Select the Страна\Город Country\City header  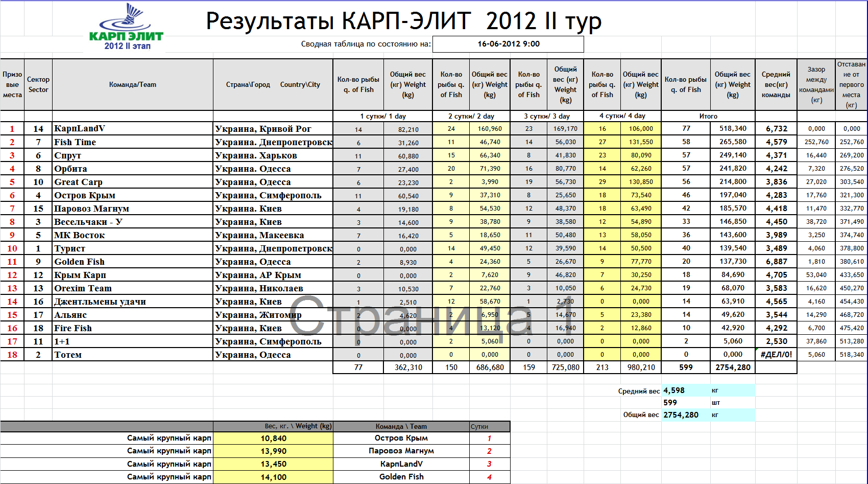tap(273, 84)
